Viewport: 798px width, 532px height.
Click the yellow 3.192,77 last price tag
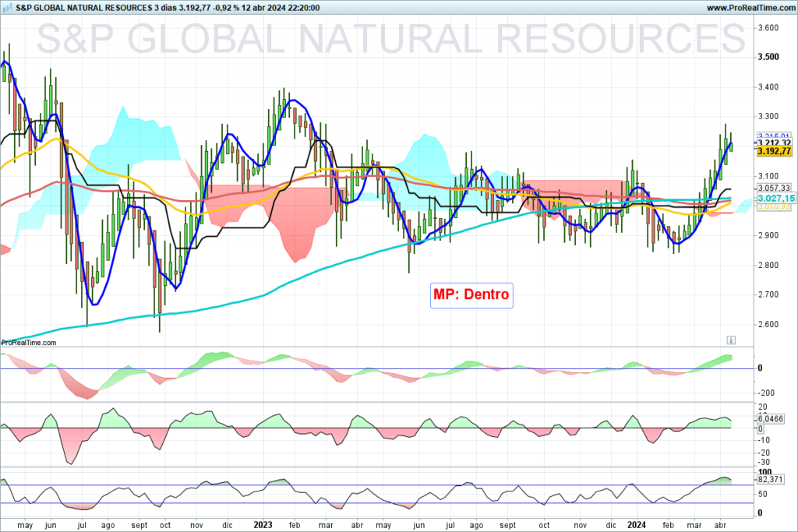(774, 151)
